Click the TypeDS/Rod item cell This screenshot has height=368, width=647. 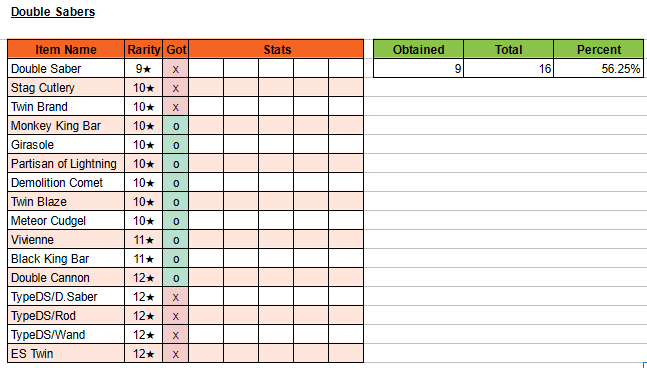(x=66, y=316)
